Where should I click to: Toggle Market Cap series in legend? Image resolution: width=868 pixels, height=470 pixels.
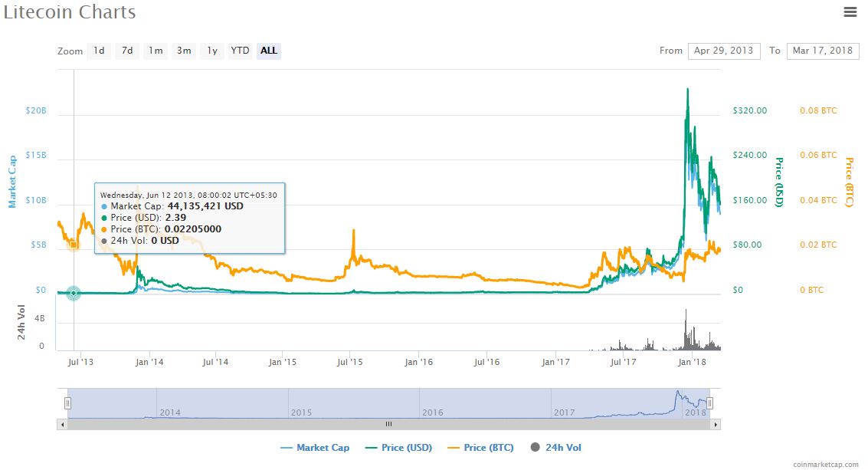pos(316,447)
